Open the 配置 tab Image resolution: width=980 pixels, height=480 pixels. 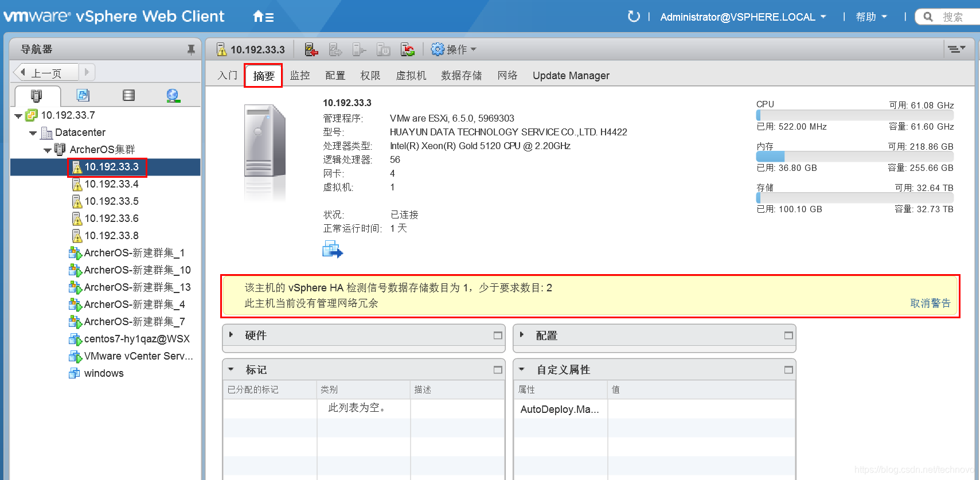pyautogui.click(x=335, y=76)
